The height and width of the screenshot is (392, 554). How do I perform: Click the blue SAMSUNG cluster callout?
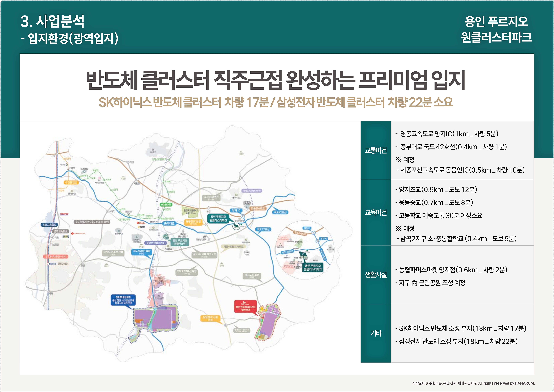click(x=123, y=300)
